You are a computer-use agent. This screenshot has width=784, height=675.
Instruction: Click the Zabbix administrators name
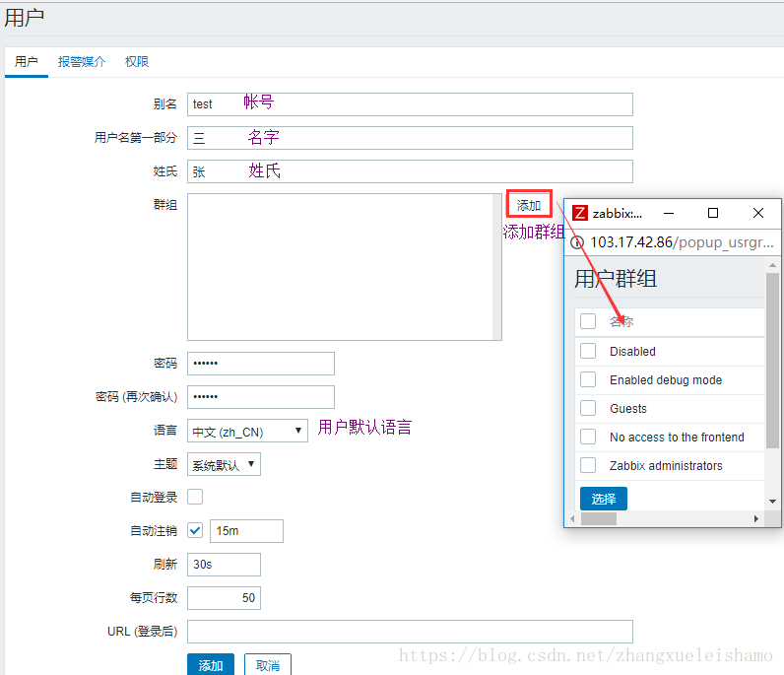coord(666,465)
